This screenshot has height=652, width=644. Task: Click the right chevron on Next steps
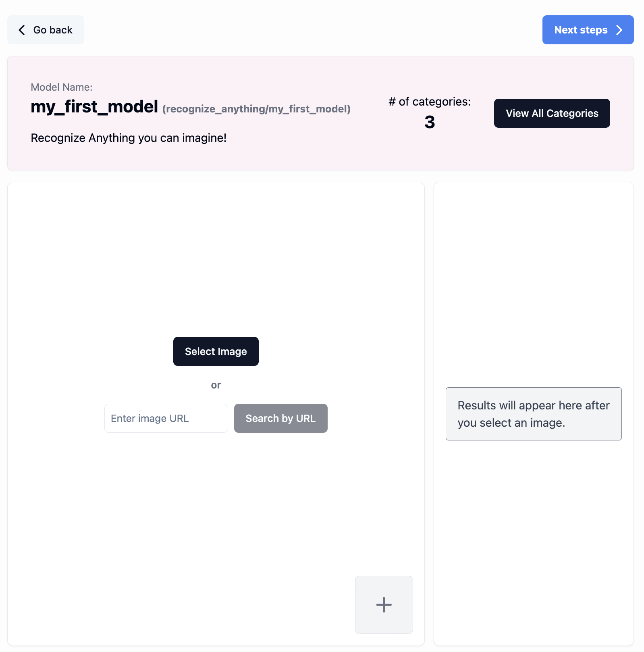[x=619, y=30]
